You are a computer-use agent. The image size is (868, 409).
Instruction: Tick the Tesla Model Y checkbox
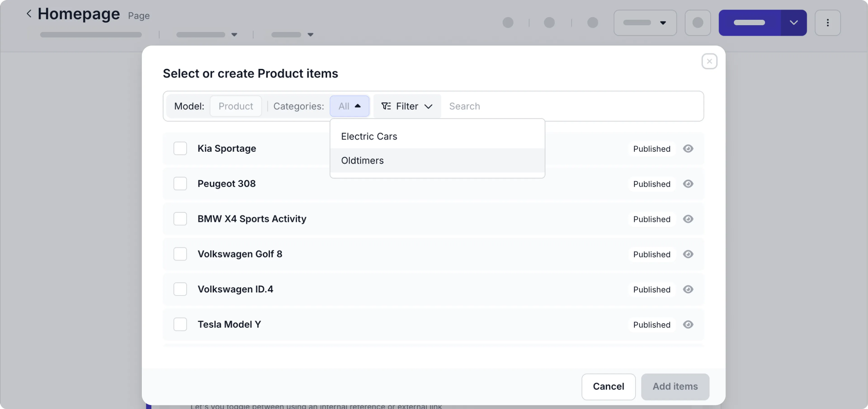click(x=180, y=324)
